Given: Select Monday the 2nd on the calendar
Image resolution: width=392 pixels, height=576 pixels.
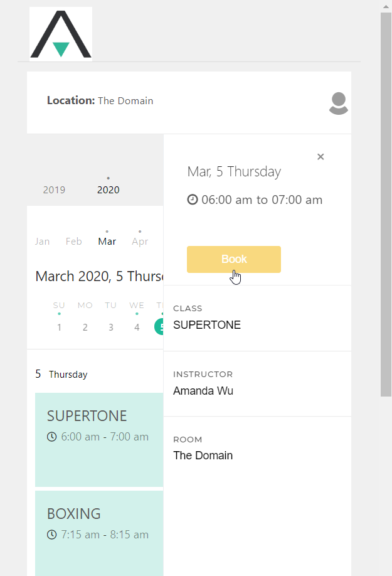Looking at the screenshot, I should [85, 327].
